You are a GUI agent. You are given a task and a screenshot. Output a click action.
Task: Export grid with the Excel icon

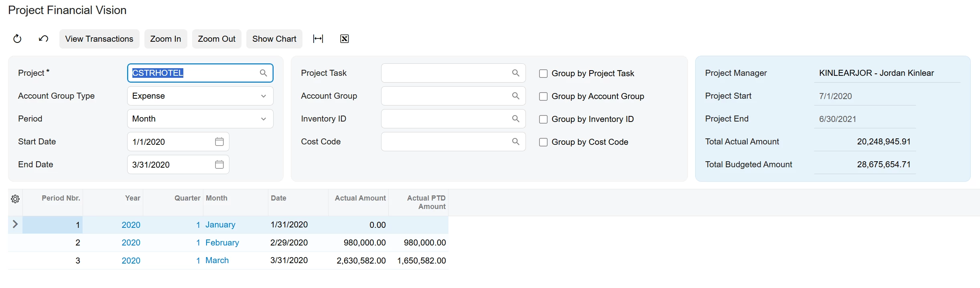(344, 39)
